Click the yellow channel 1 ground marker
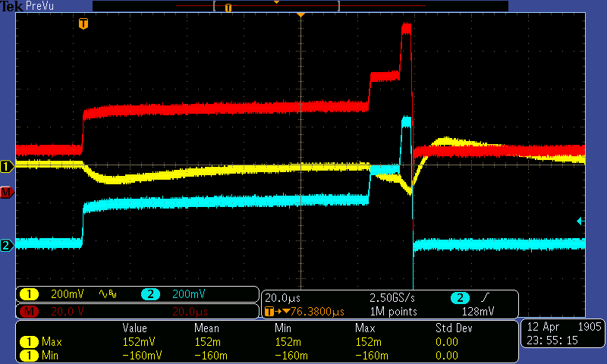Viewport: 607px width, 364px height. point(7,166)
